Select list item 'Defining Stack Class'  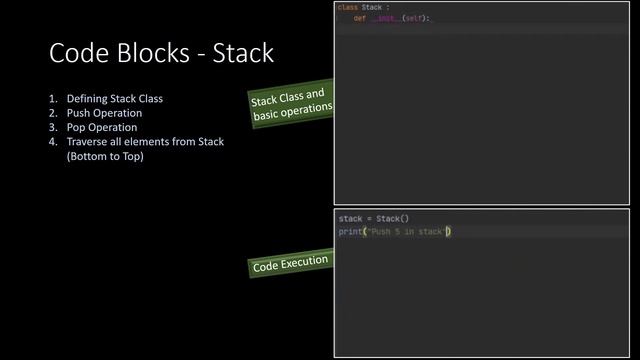click(x=115, y=99)
